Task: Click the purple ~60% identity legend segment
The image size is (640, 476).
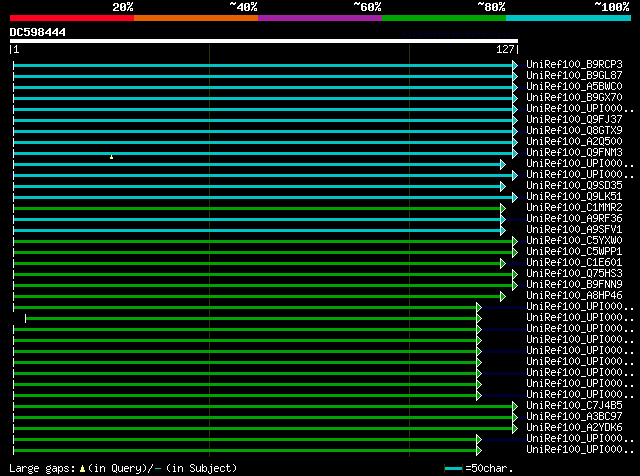Action: tap(320, 18)
